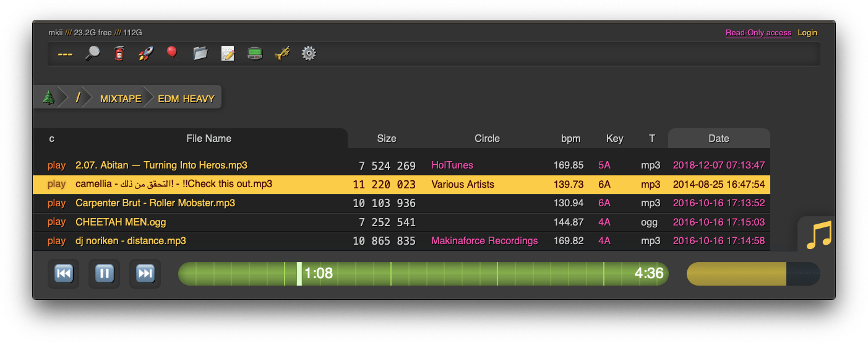Click Makinaforce Recordings circle cell

(484, 241)
